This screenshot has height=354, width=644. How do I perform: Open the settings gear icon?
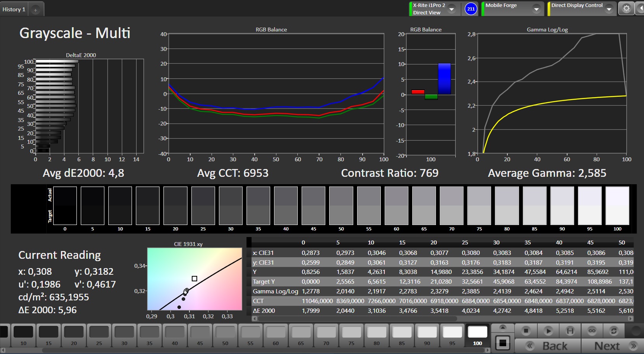click(626, 9)
